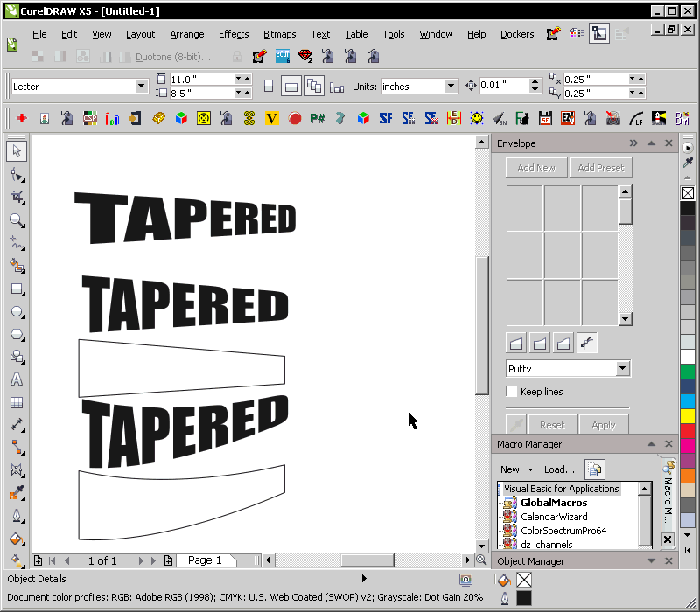Viewport: 700px width, 612px height.
Task: Enable the Keep lines option
Action: (x=512, y=392)
